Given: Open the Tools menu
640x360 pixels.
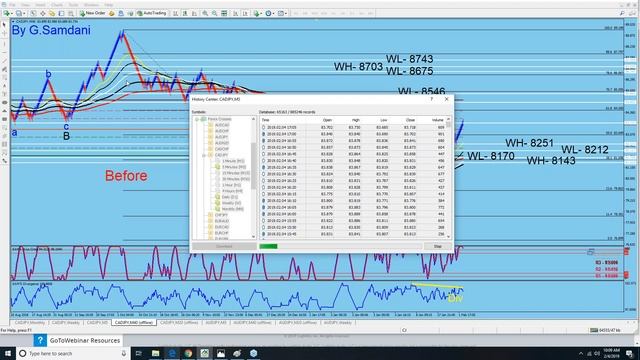Looking at the screenshot, I should point(73,5).
